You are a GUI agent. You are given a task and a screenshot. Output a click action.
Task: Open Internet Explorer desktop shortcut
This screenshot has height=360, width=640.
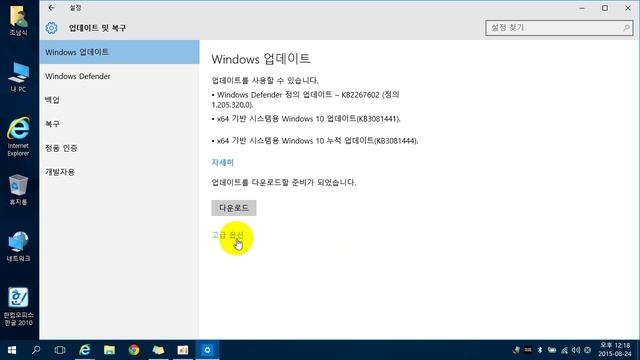[x=18, y=137]
